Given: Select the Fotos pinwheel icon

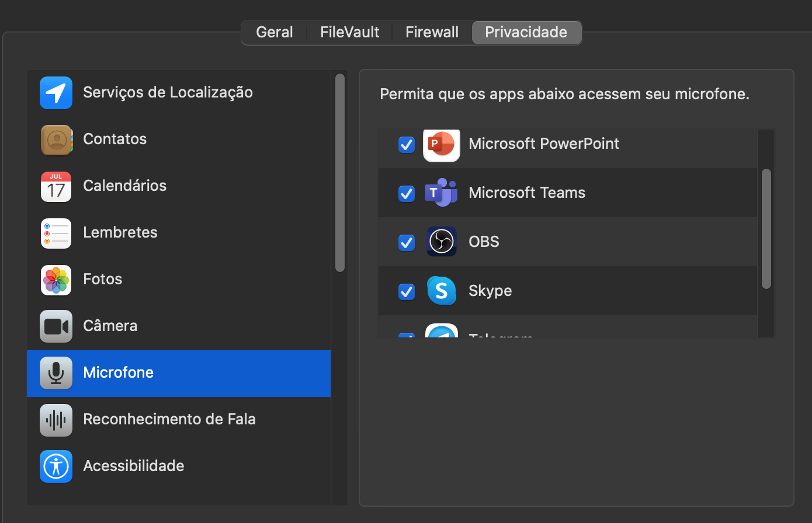Looking at the screenshot, I should pos(56,280).
